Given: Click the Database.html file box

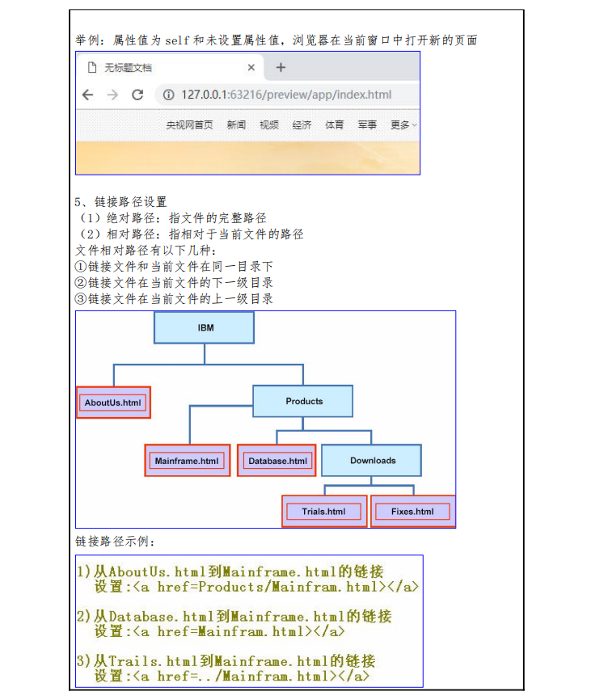Looking at the screenshot, I should tap(278, 461).
